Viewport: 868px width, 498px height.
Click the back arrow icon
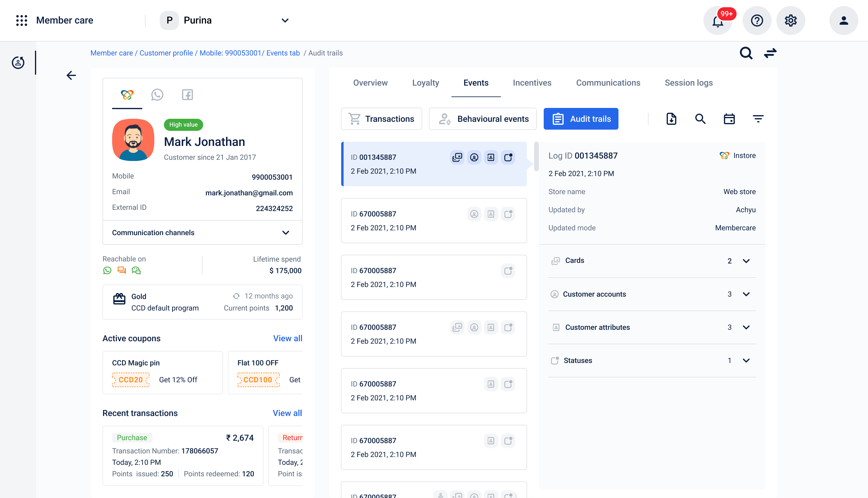point(71,75)
